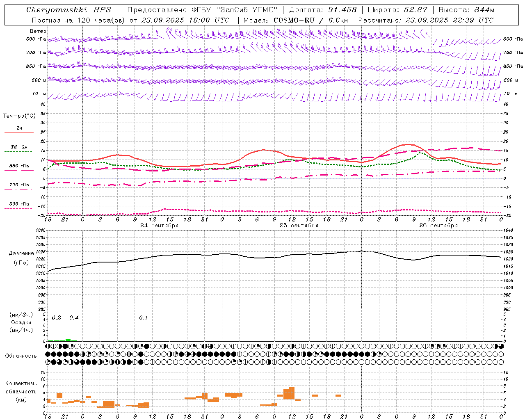This screenshot has height=420, width=525.
Task: Click the left-side '10 м' wind level label
Action: pos(39,94)
